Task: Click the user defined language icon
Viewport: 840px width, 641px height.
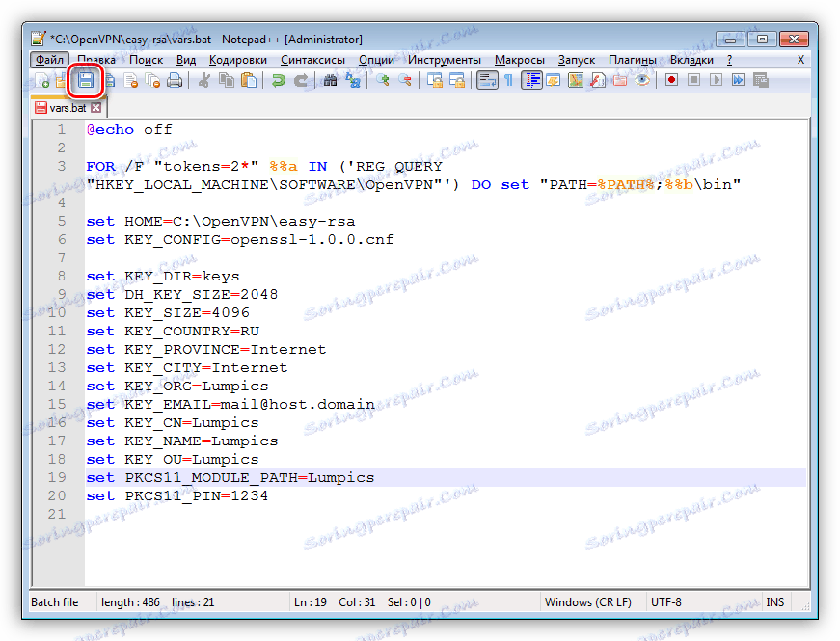Action: tap(554, 80)
